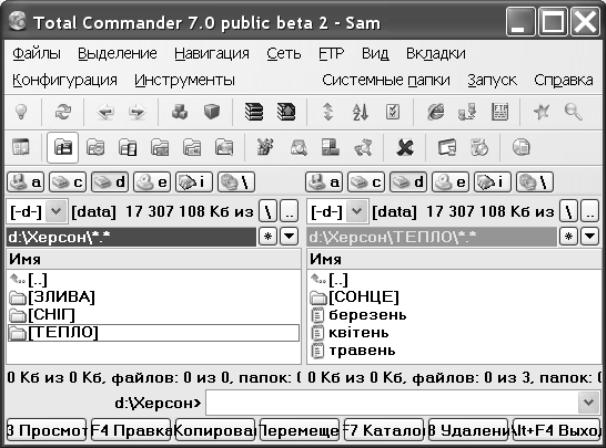Viewport: 606px width, 448px height.
Task: Click the panel layout icon at second toolbar start
Action: tap(20, 148)
